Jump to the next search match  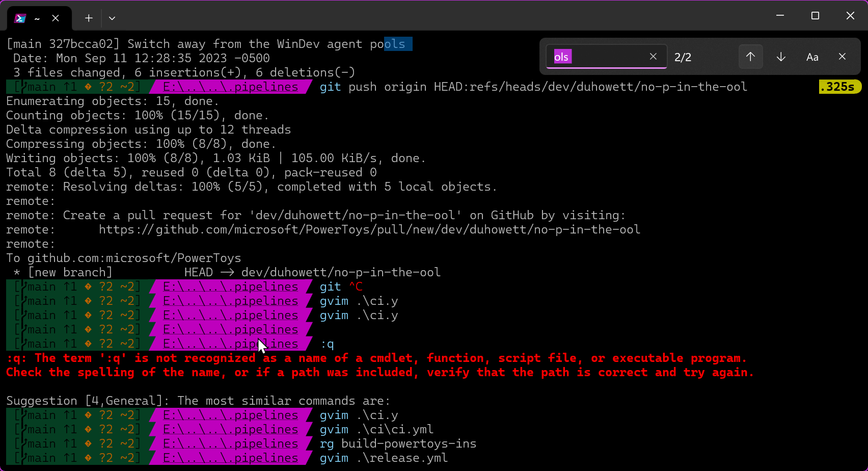point(780,57)
